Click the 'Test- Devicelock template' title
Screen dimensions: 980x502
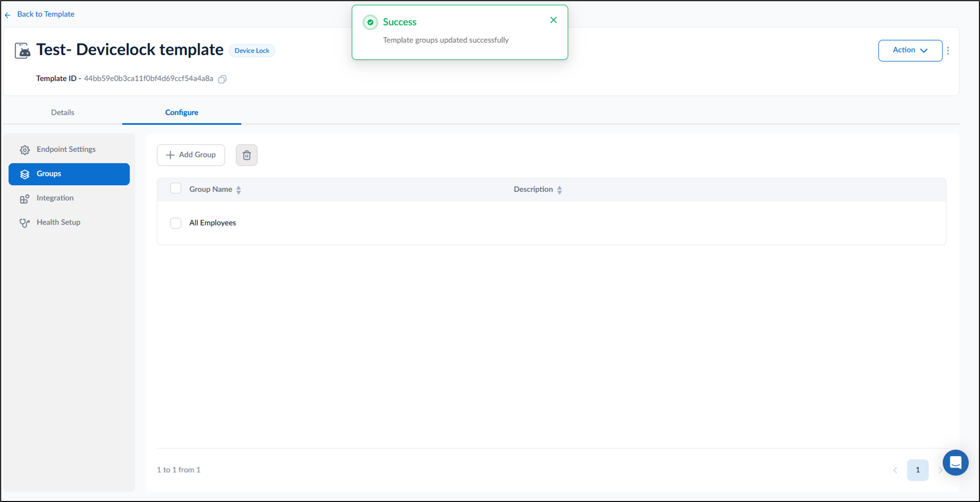coord(130,50)
